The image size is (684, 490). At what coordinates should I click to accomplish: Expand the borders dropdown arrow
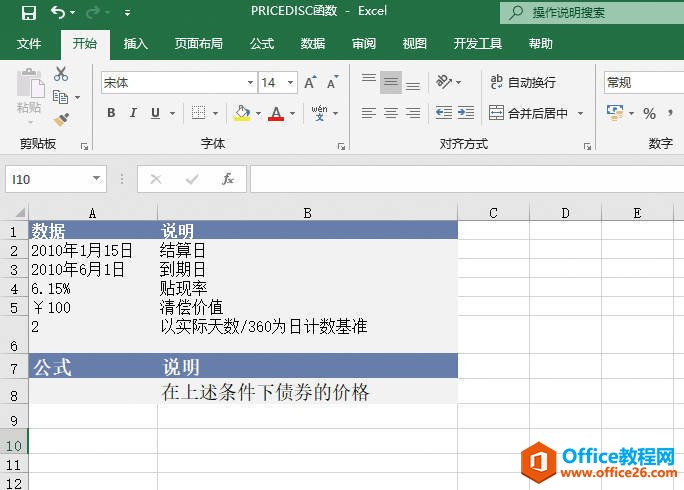coord(215,113)
